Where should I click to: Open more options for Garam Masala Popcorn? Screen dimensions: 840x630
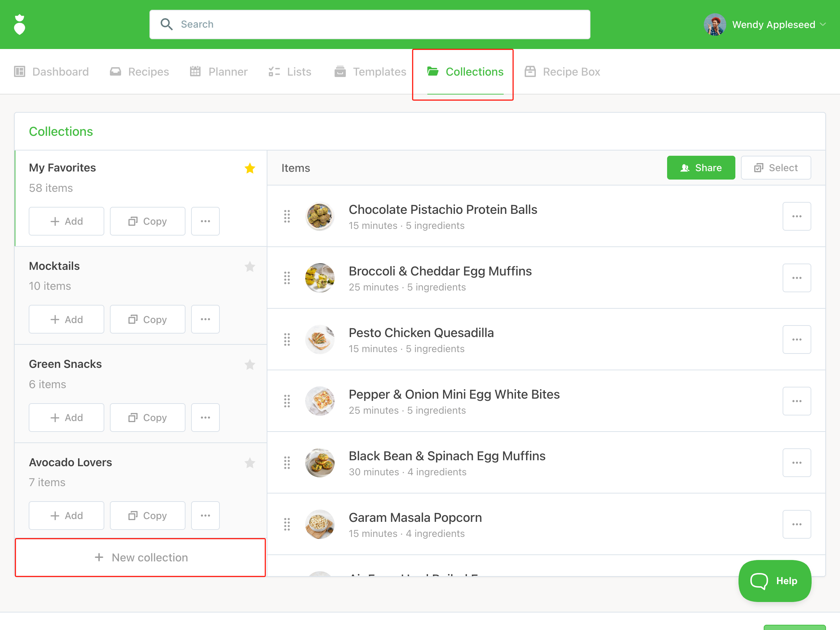coord(796,524)
